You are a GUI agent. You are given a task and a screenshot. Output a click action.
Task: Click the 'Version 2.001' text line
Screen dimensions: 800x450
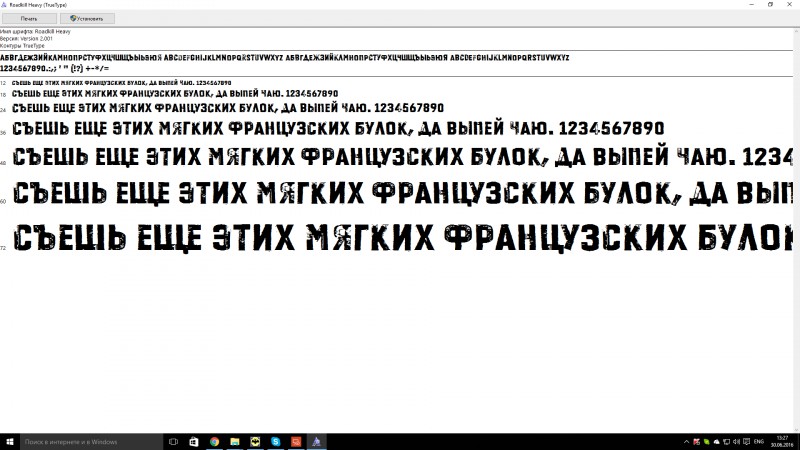tap(26, 39)
